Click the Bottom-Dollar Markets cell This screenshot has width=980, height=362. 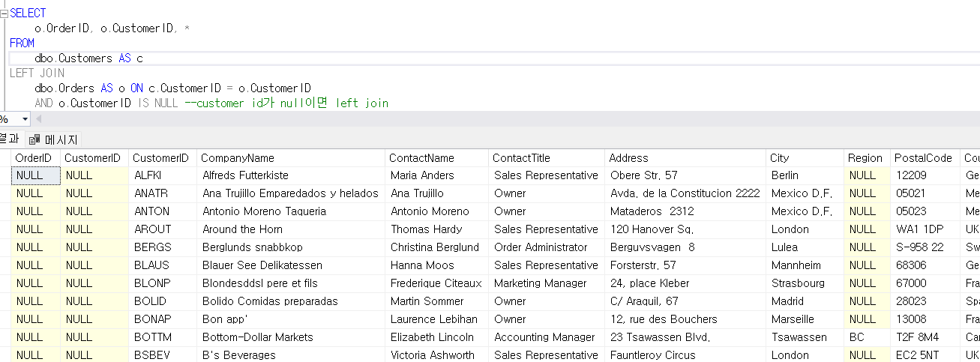(291, 337)
